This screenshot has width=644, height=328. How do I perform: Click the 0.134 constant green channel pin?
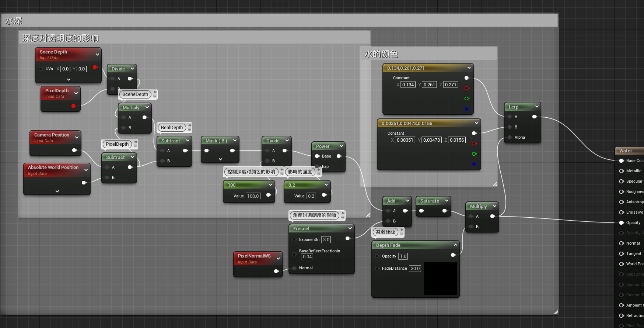coord(467,99)
